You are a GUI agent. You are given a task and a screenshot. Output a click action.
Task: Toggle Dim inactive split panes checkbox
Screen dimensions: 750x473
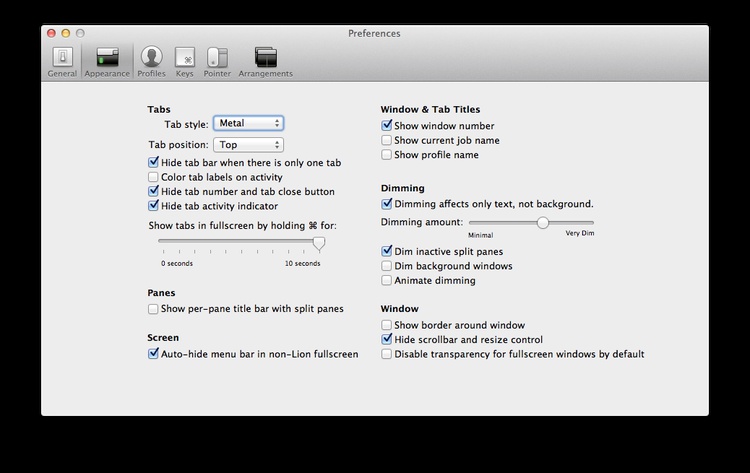point(387,252)
